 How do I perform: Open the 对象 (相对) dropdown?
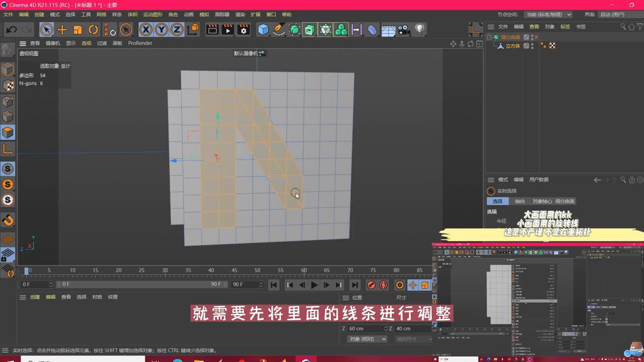point(367,339)
